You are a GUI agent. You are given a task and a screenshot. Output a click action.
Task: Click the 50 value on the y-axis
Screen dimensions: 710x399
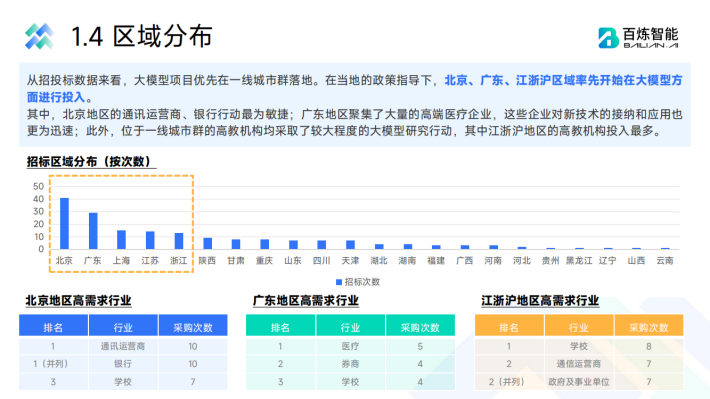(38, 186)
